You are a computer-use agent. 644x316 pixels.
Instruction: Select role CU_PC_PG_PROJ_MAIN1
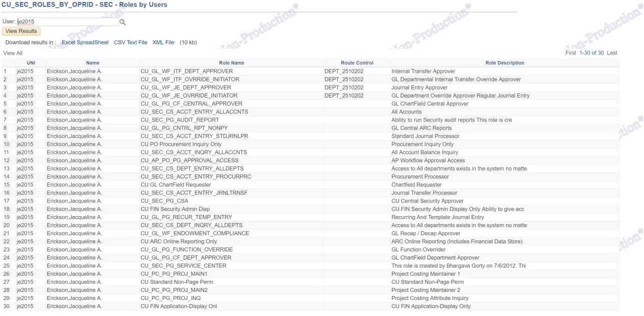pyautogui.click(x=174, y=274)
